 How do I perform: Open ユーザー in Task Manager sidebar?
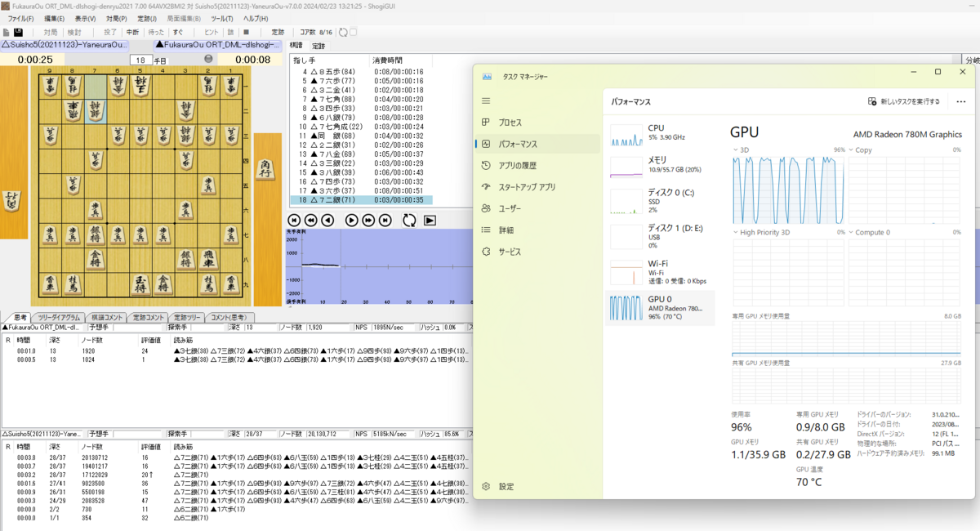click(x=537, y=208)
